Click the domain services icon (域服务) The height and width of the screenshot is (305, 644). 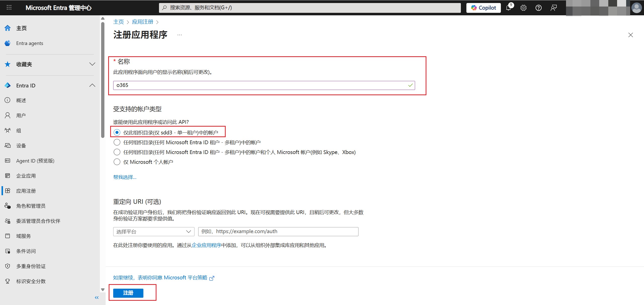click(x=8, y=236)
